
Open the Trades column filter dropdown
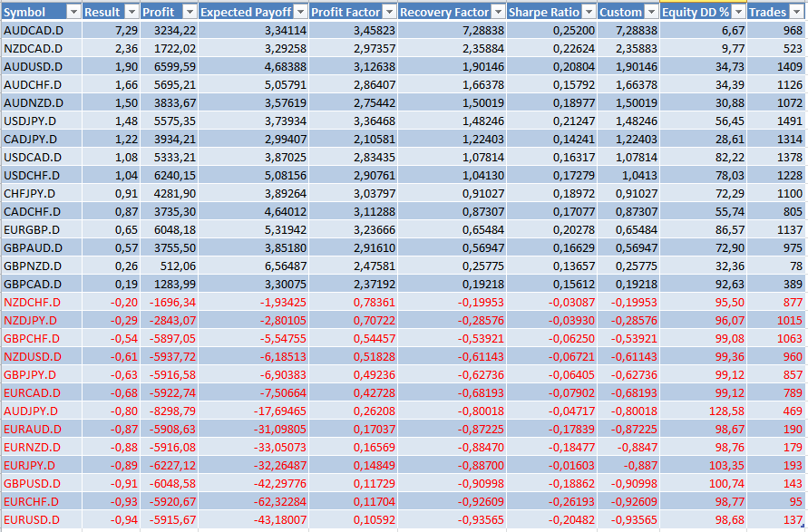[796, 12]
